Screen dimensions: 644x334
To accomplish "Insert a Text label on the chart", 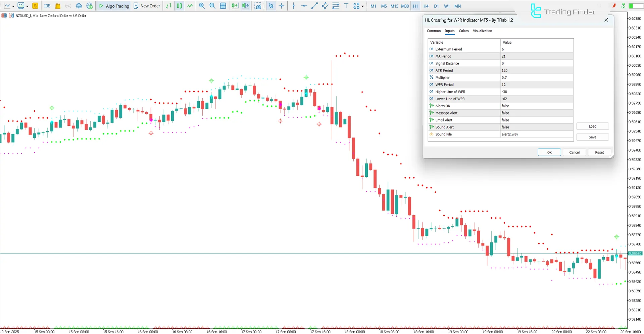I will (x=346, y=6).
